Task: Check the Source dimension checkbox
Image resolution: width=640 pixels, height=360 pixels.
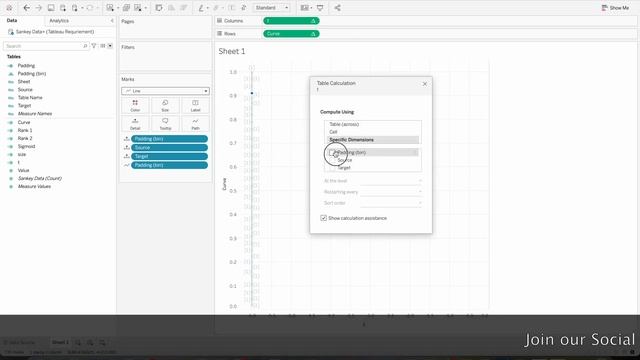Action: click(333, 160)
